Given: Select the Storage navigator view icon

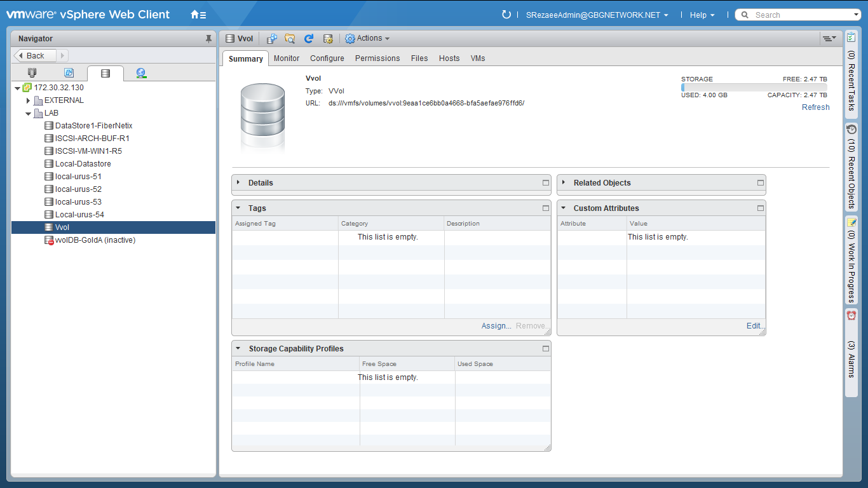Looking at the screenshot, I should point(105,73).
